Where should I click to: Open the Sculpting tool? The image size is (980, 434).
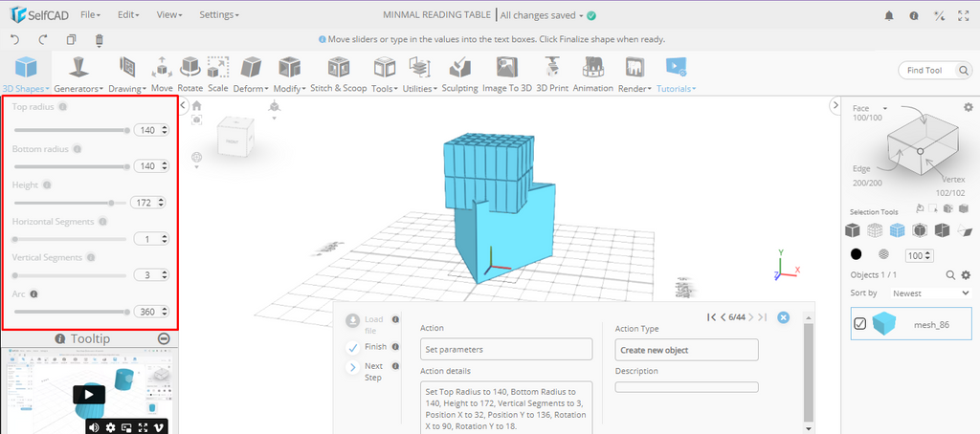(460, 75)
